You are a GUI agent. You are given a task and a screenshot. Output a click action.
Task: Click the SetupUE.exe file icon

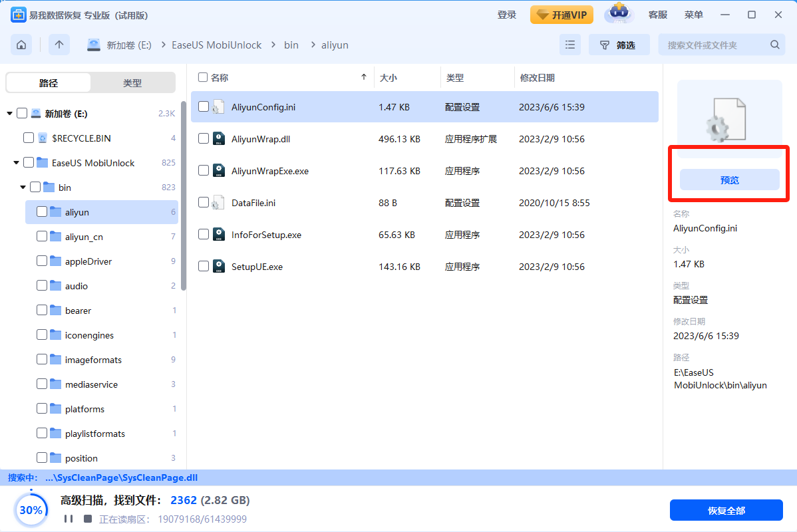[x=219, y=266]
